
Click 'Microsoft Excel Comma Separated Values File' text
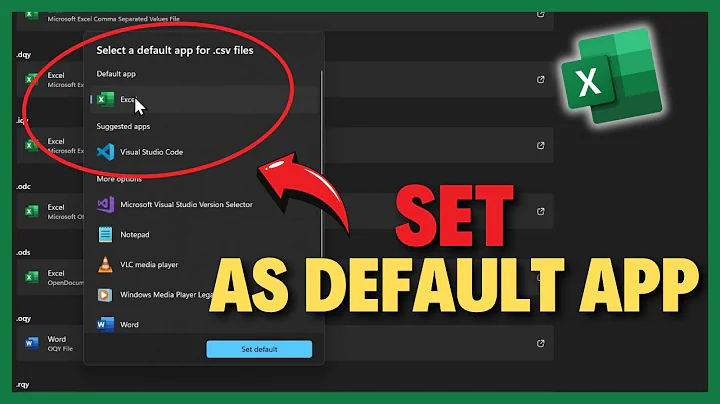[x=113, y=19]
